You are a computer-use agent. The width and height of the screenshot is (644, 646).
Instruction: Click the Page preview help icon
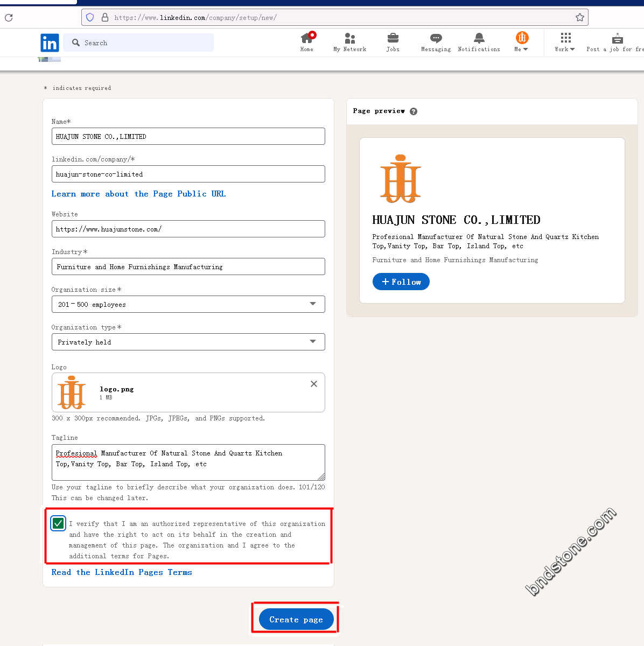coord(414,111)
